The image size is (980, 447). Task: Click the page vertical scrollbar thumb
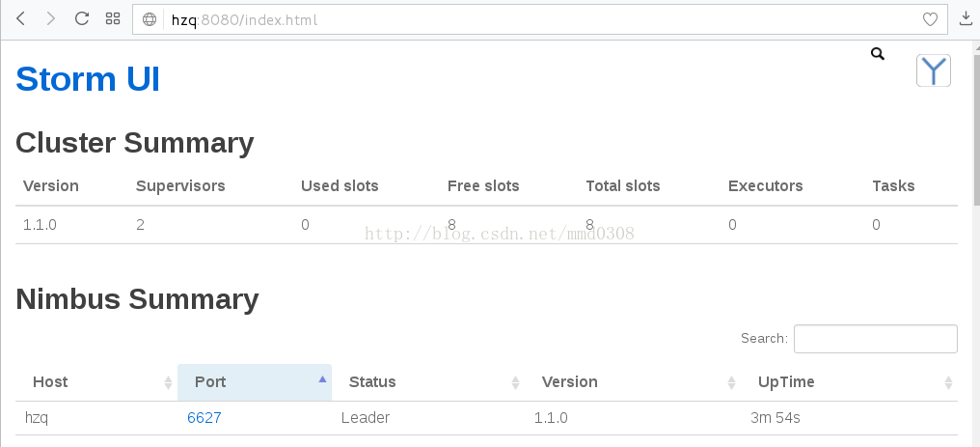coord(976,128)
